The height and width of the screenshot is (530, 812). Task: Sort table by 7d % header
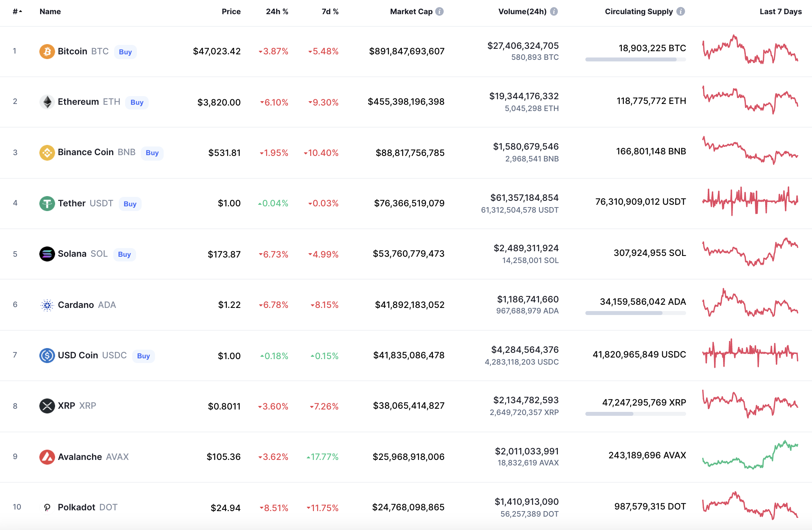[x=330, y=11]
